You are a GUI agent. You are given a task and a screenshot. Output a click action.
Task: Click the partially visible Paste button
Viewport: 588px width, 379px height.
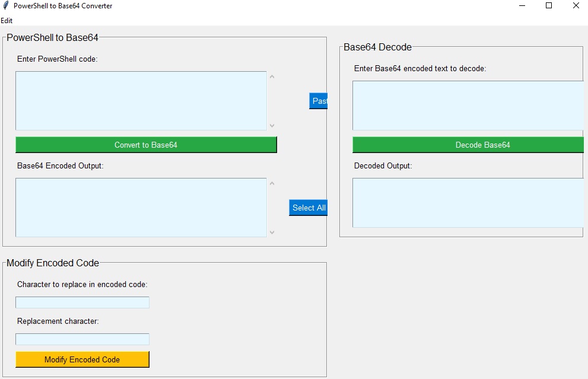[x=319, y=101]
